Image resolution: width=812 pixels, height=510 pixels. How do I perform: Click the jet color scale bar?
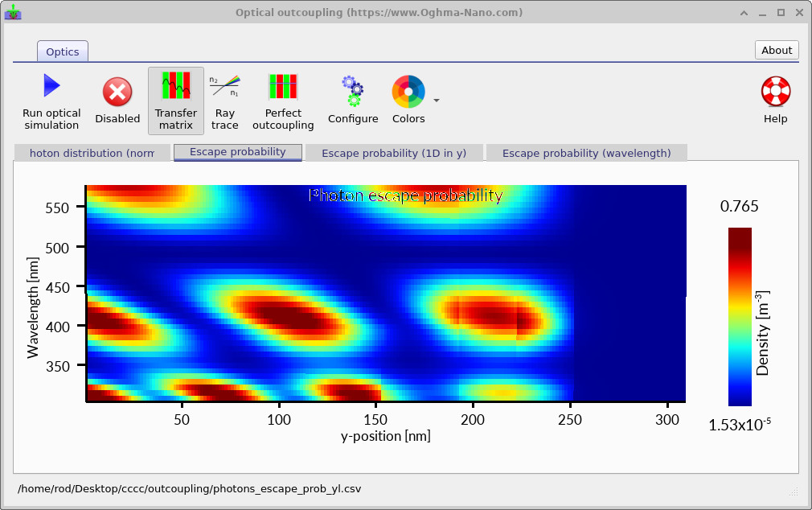[x=740, y=316]
